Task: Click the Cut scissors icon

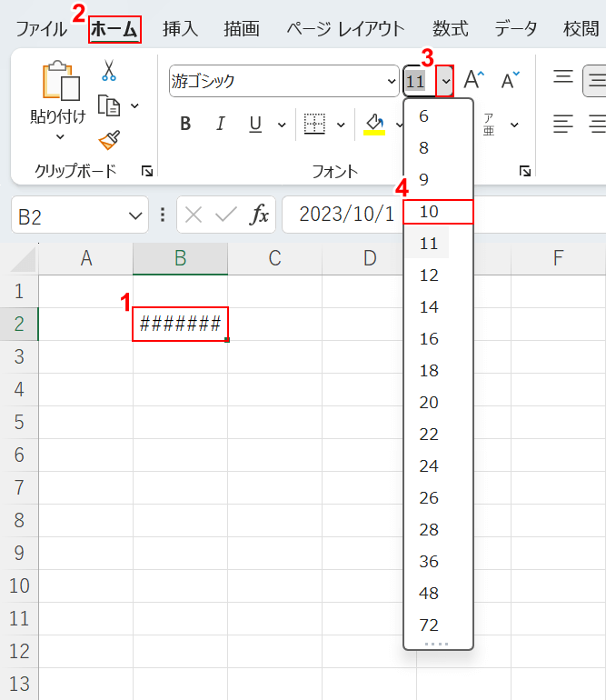Action: coord(109,71)
